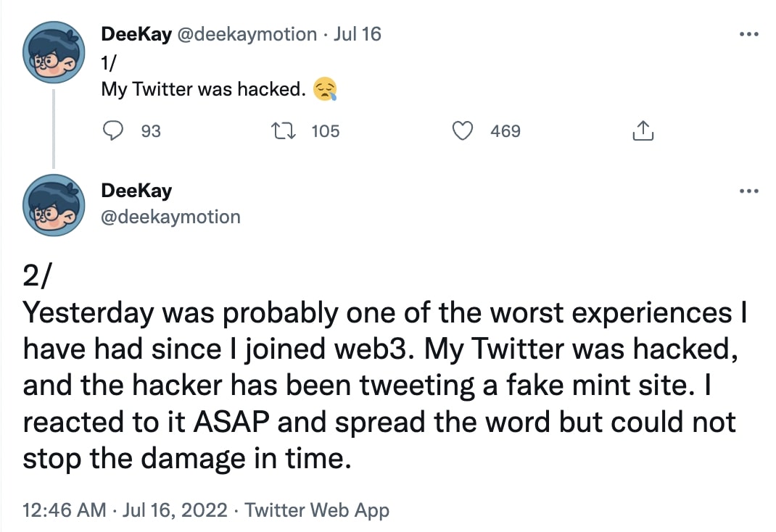The height and width of the screenshot is (532, 776).
Task: Open DeeKay avatar on first tweet
Action: click(x=54, y=52)
